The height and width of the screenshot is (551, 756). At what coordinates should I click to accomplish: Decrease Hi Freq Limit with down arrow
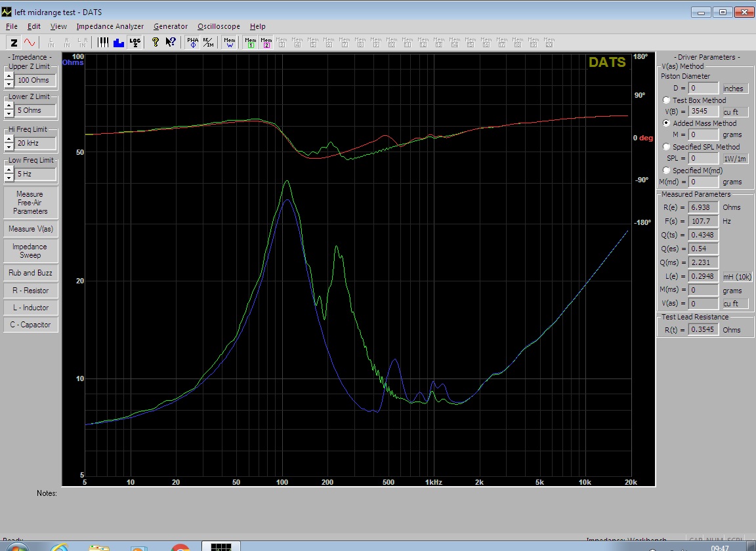pyautogui.click(x=9, y=147)
